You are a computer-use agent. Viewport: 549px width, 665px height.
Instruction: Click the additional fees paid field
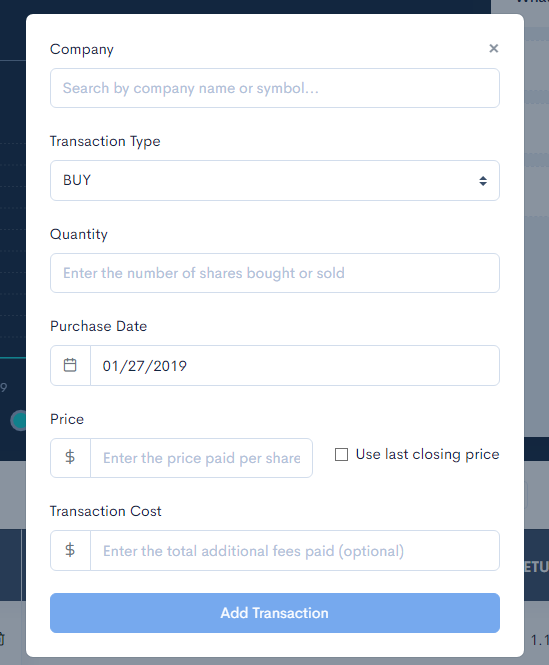[295, 550]
